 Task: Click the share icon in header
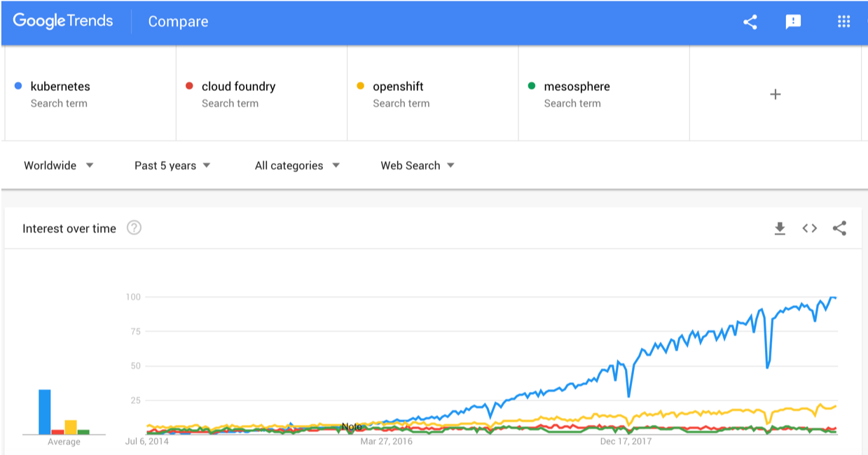point(750,22)
